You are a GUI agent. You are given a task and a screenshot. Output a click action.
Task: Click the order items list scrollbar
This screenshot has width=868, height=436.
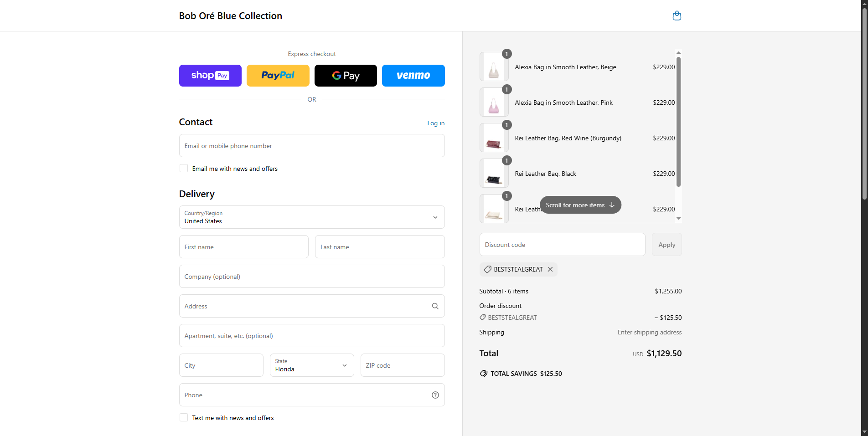click(x=678, y=122)
